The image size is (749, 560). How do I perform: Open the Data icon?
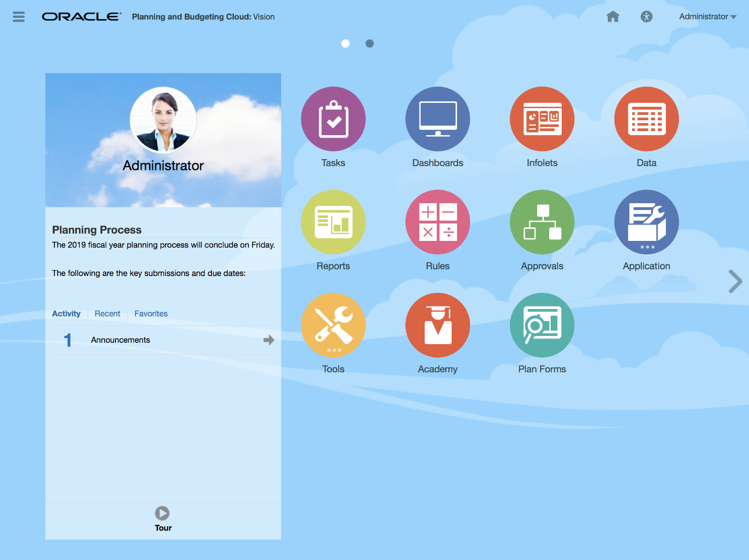647,119
